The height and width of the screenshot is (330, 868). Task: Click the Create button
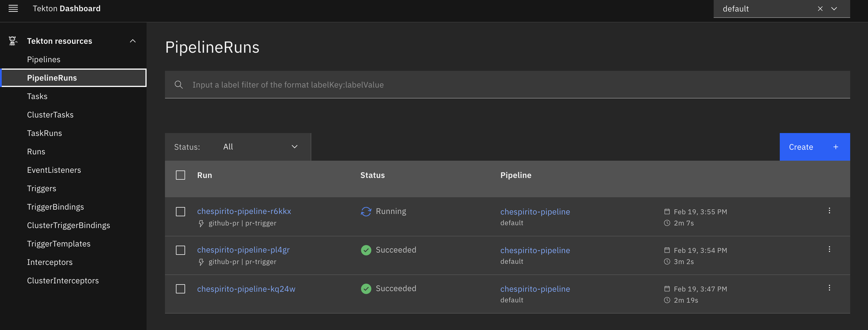click(801, 147)
